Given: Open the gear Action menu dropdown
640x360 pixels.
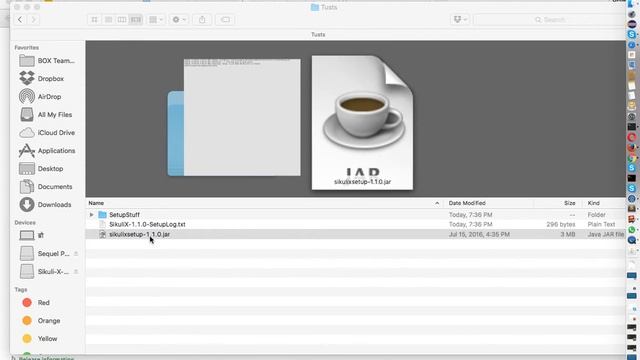Looking at the screenshot, I should tap(179, 20).
